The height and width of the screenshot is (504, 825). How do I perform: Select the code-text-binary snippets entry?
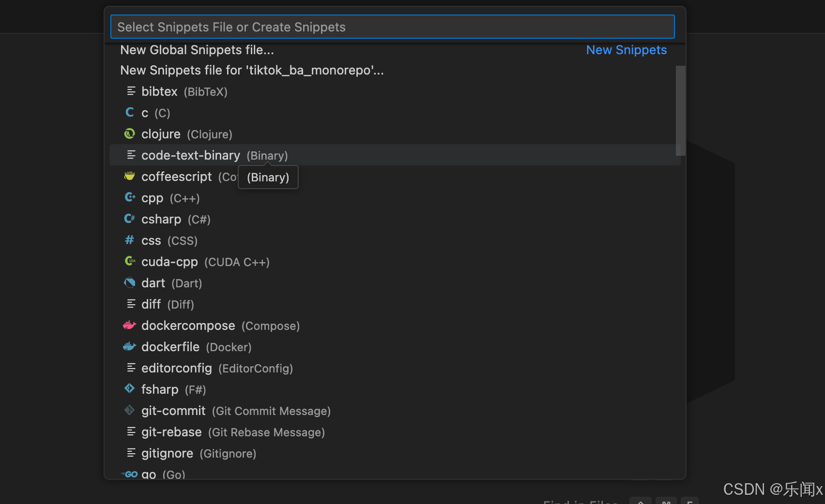pos(395,155)
